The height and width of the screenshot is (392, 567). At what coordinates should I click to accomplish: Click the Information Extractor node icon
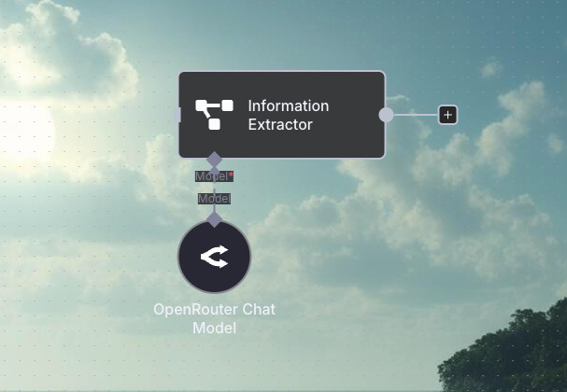pyautogui.click(x=214, y=115)
